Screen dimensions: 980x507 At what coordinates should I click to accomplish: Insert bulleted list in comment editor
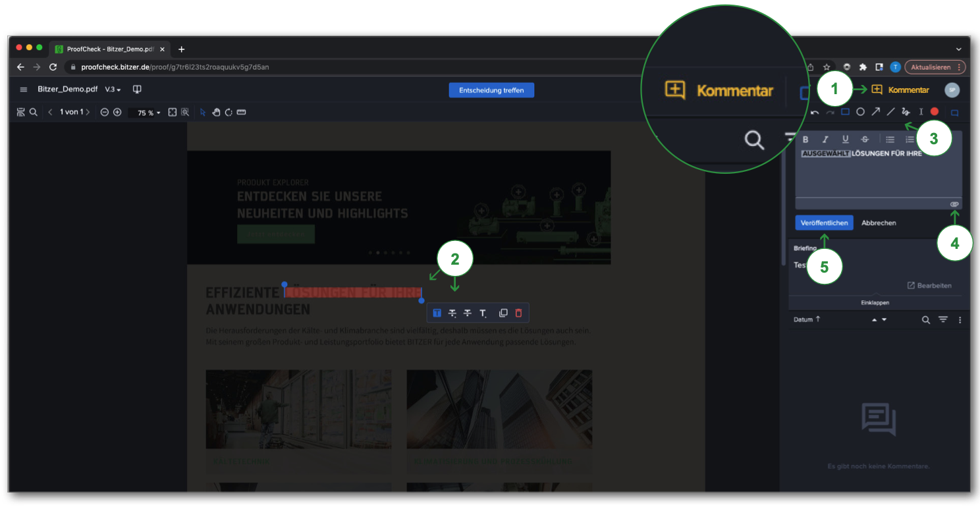890,140
